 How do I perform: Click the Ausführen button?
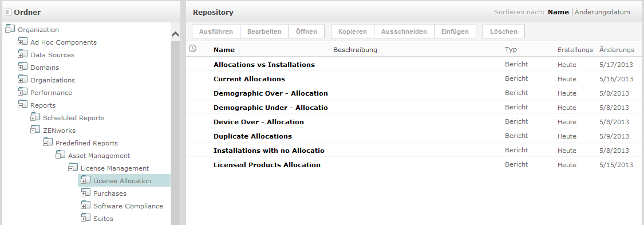216,31
